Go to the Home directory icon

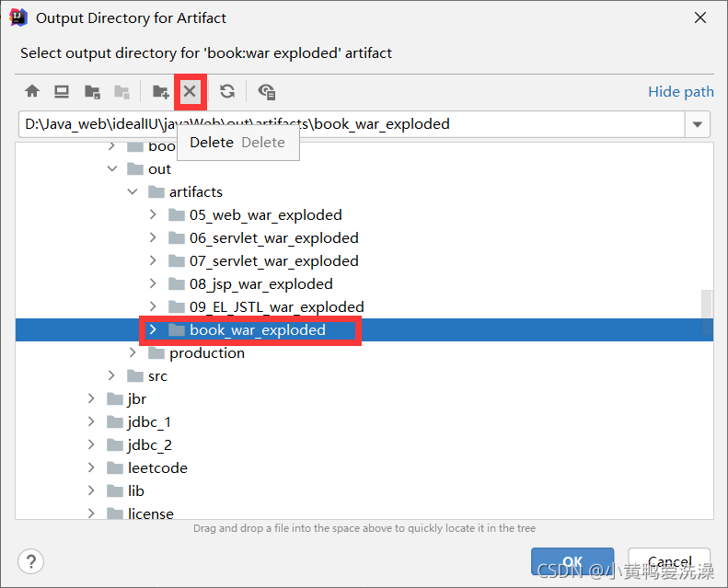(32, 91)
